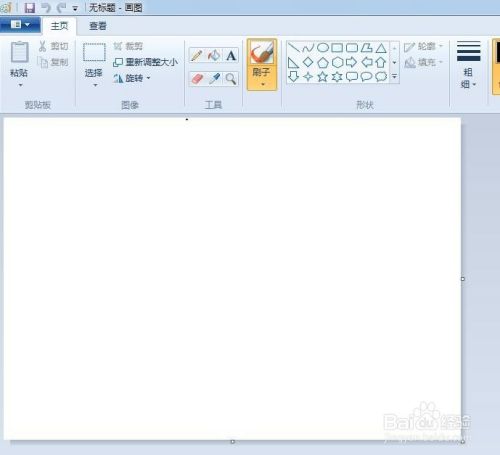
Task: Click the 刷子 brush icon
Action: [x=262, y=53]
